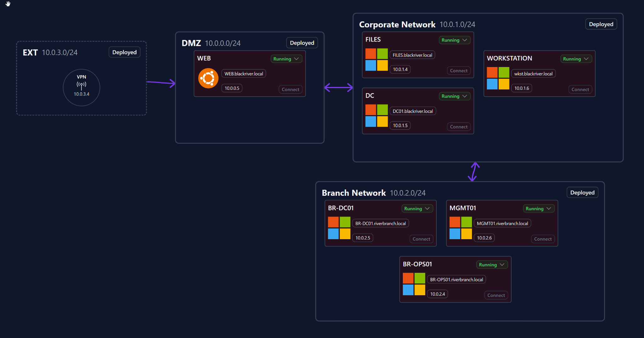
Task: Connect to the WORKSTATION machine
Action: click(580, 89)
